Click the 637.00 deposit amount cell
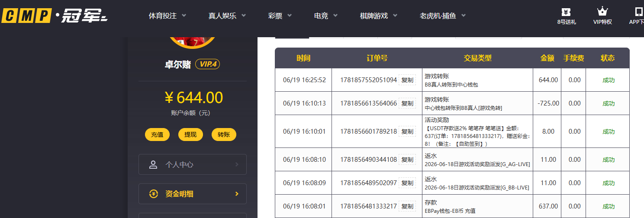This screenshot has width=644, height=218. (x=548, y=206)
